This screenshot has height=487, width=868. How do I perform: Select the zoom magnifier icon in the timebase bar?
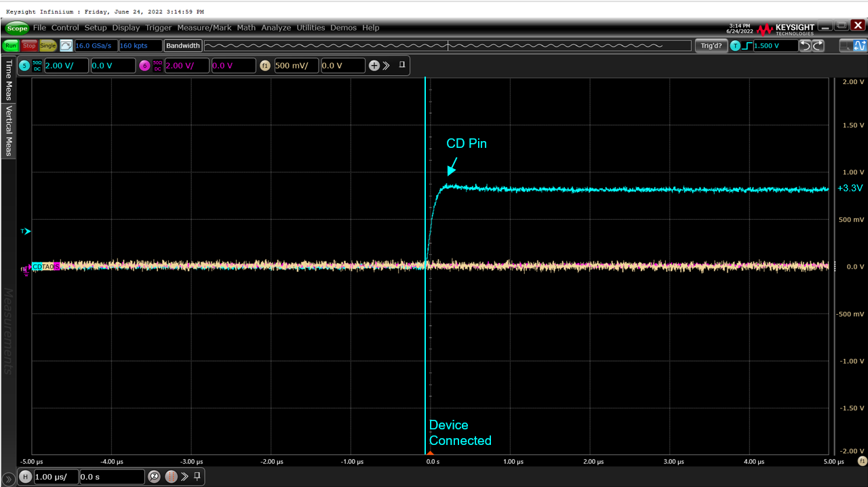(155, 476)
